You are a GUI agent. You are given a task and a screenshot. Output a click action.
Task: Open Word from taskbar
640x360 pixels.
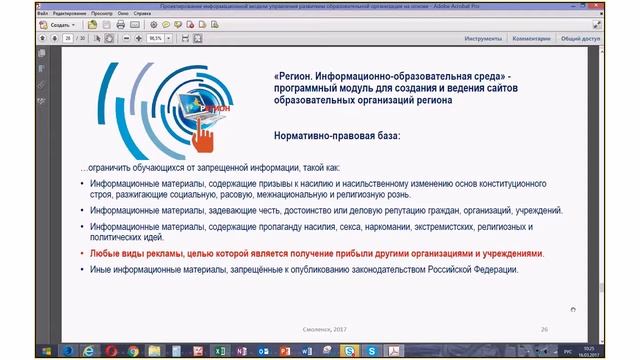tap(307, 351)
